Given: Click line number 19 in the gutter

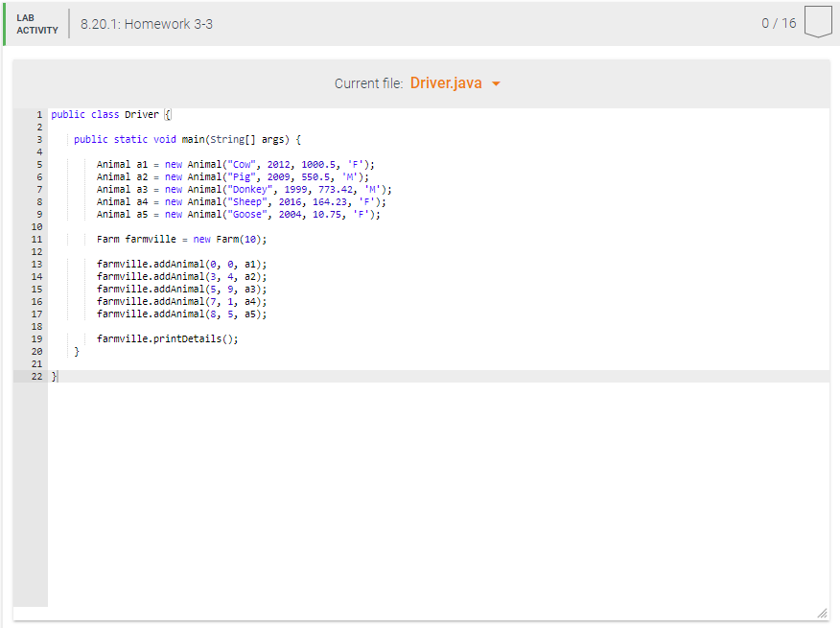Looking at the screenshot, I should pos(36,338).
